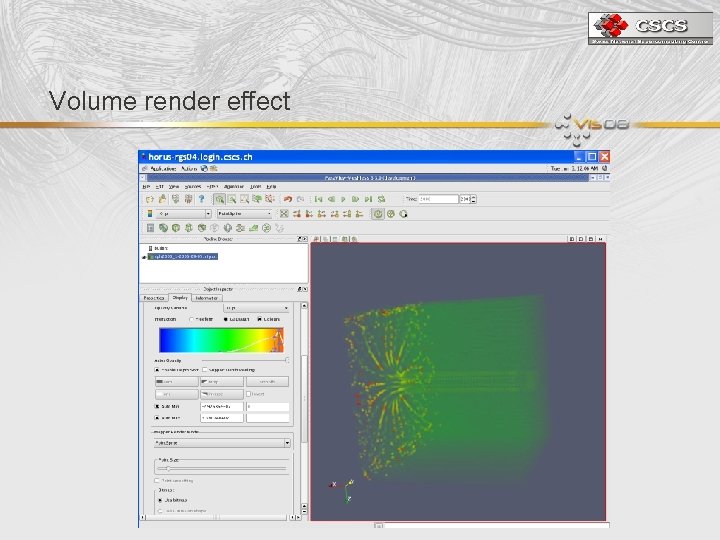Switch to the Information tab
The width and height of the screenshot is (720, 540).
(207, 298)
